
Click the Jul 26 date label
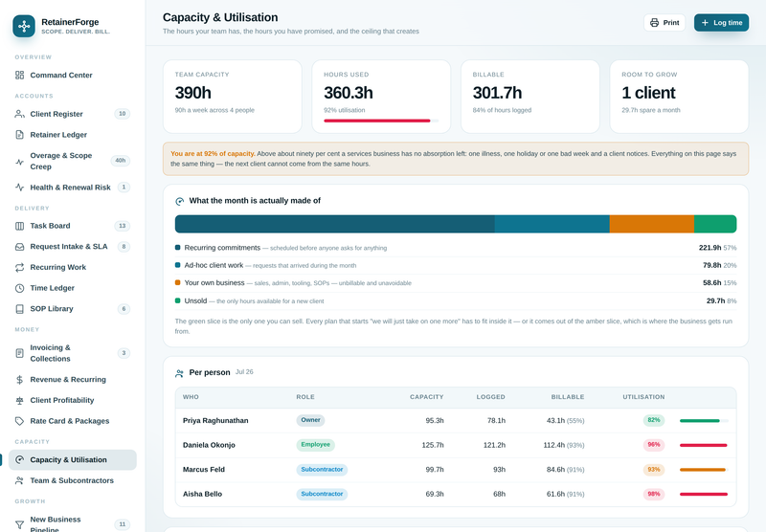[244, 372]
